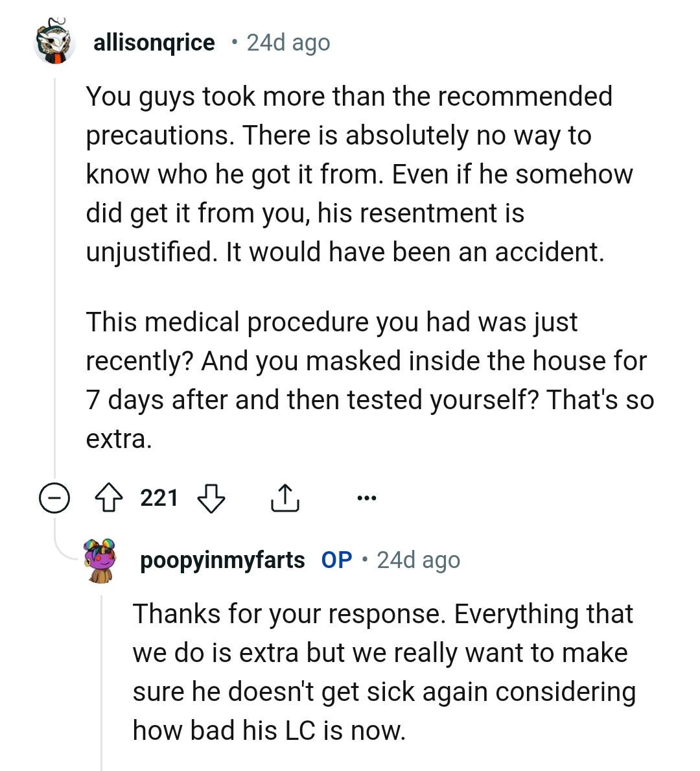This screenshot has height=771, width=700.
Task: Upvote allisonqrice's comment
Action: (109, 498)
